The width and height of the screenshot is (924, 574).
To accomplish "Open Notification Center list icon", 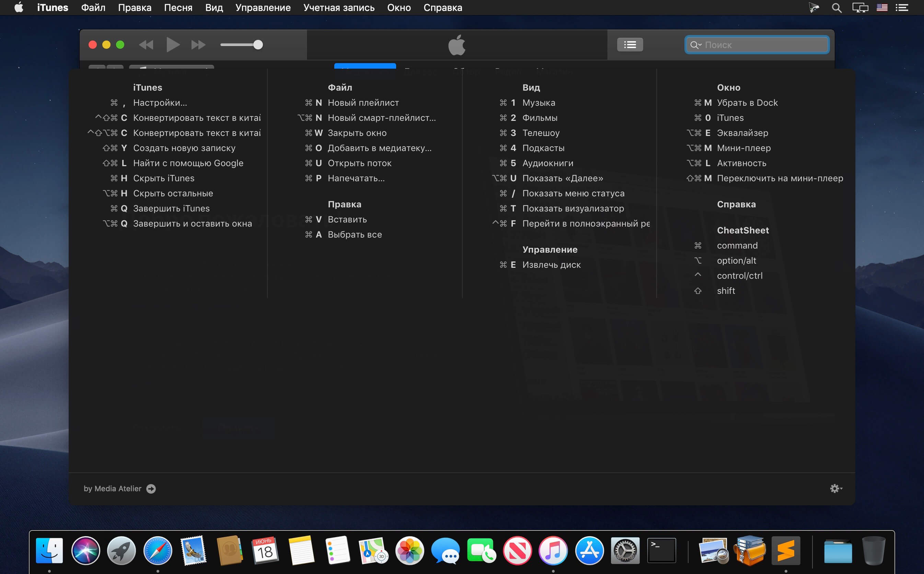I will (x=902, y=8).
